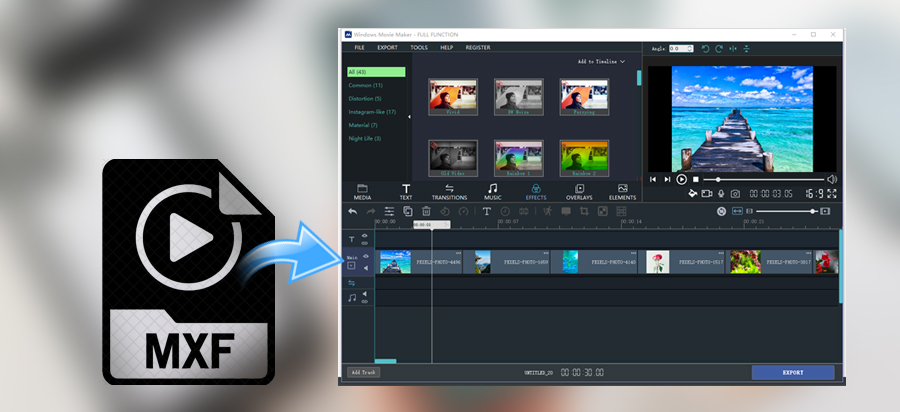Viewport: 900px width, 412px height.
Task: Select the Vivid effect thumbnail
Action: (453, 97)
